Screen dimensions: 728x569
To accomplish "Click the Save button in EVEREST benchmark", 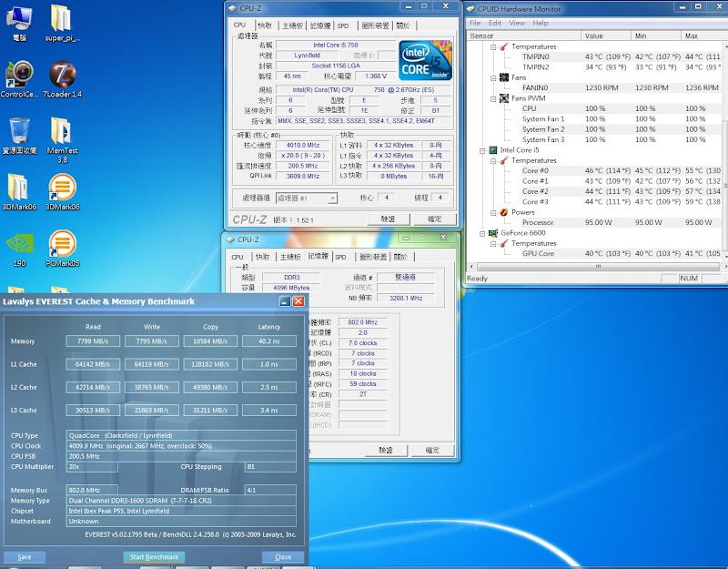I will [25, 557].
